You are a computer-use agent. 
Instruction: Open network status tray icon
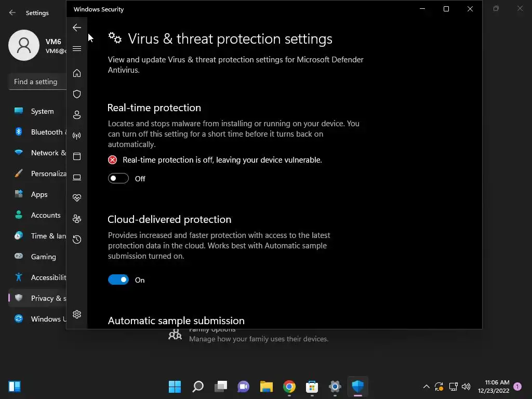point(453,387)
